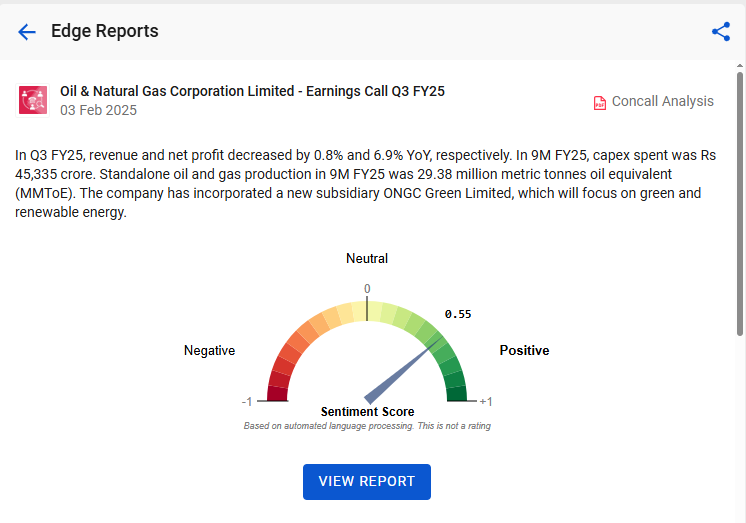The image size is (746, 523).
Task: Share this Edge Report
Action: 721,32
